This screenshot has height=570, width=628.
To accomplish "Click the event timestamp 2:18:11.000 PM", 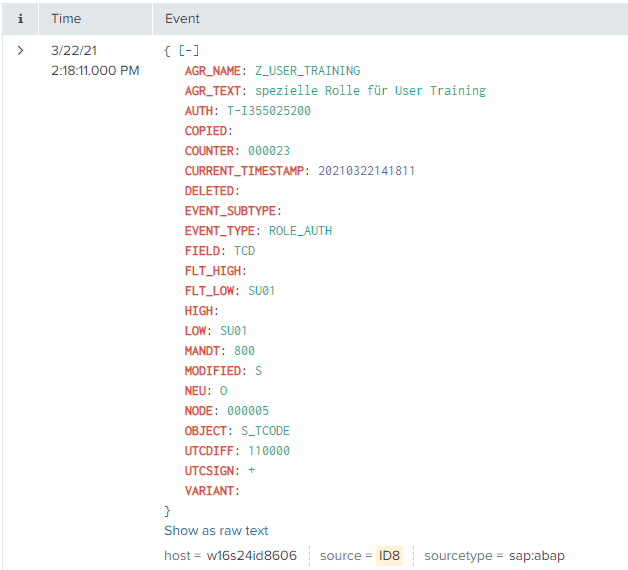I will tap(95, 71).
